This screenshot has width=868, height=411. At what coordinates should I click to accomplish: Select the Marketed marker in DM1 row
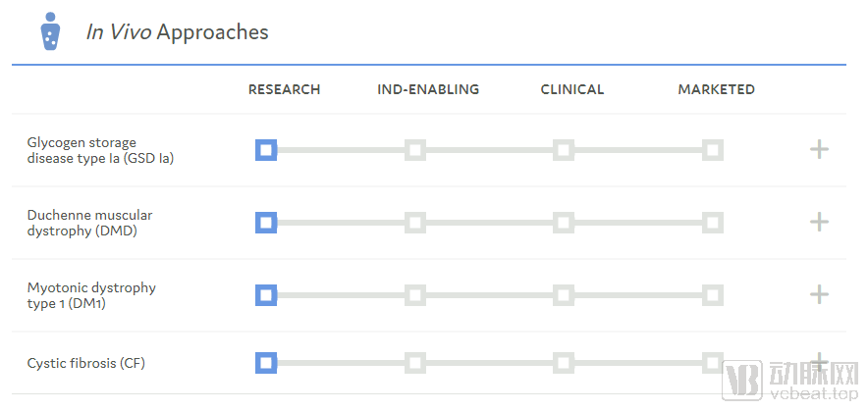(x=713, y=295)
